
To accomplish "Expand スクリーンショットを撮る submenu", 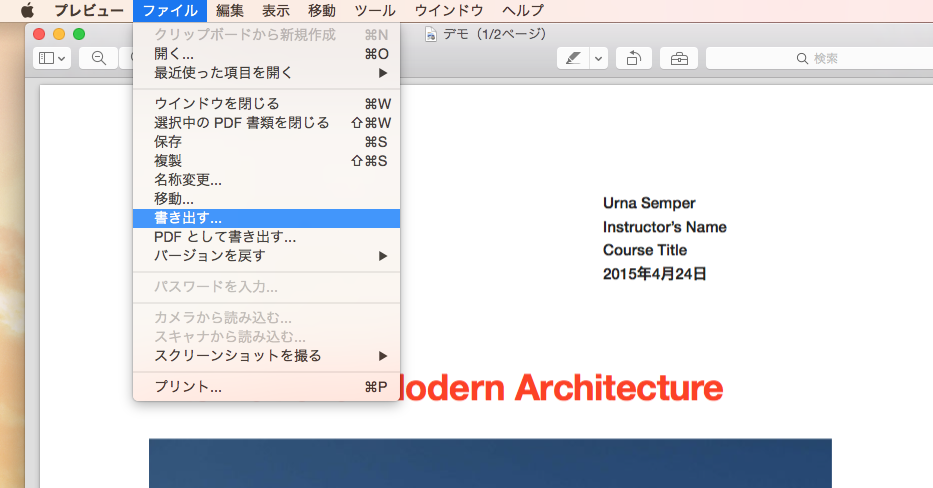I will (x=267, y=356).
